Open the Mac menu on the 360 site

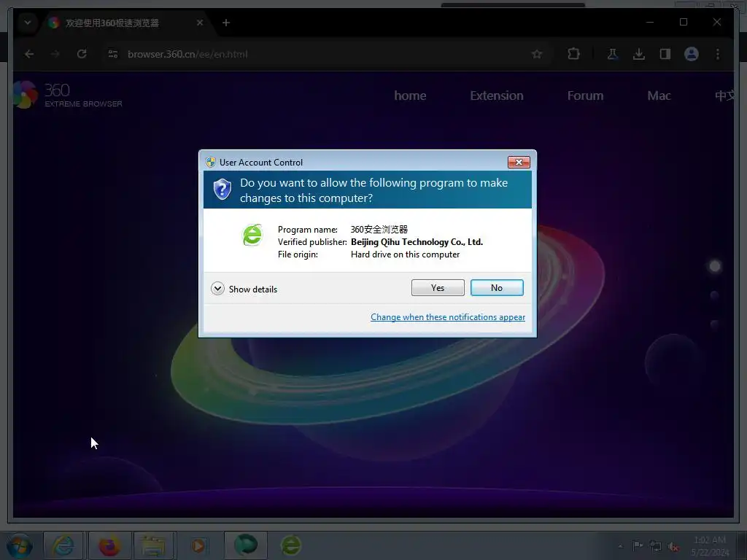pos(659,96)
